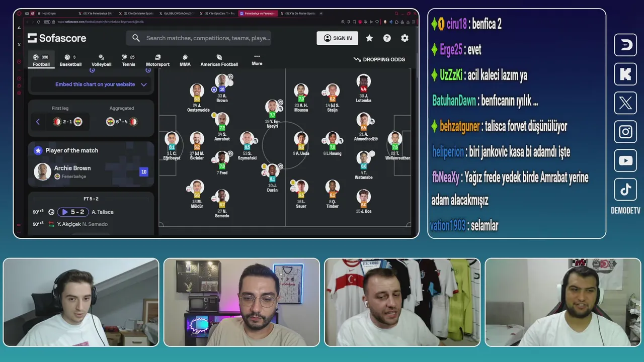
Task: Click Archie Brown's 10 rating badge
Action: click(144, 172)
